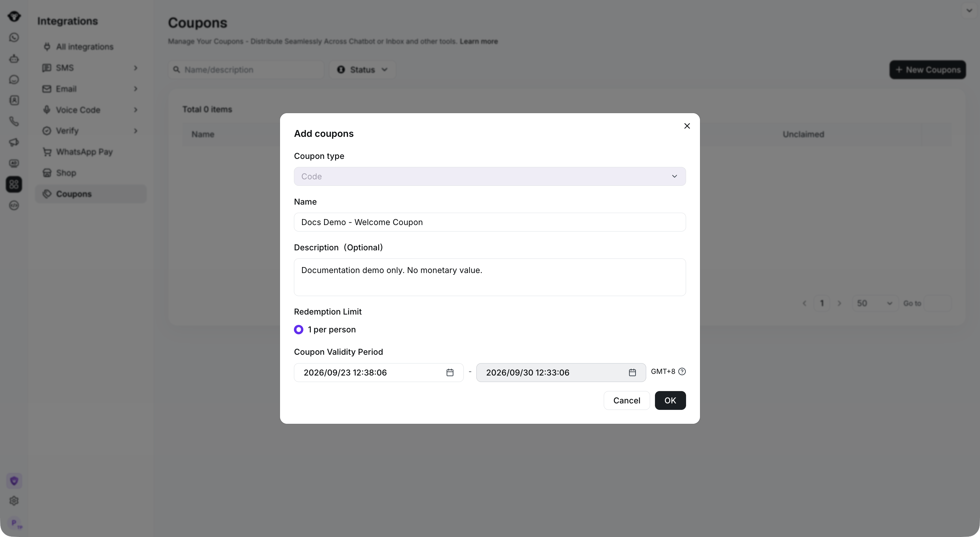Open start date calendar picker icon
This screenshot has height=537, width=980.
coord(450,373)
